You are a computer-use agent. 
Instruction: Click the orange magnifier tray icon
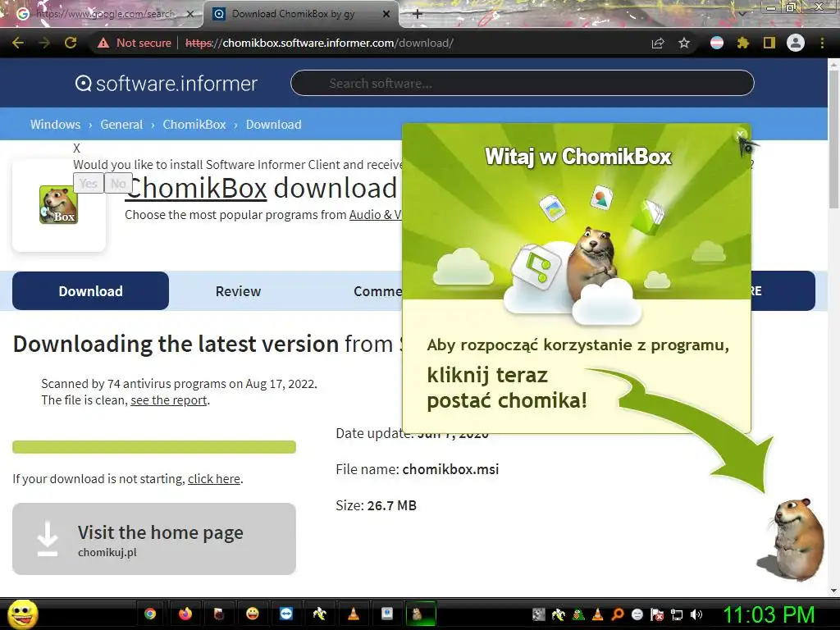618,614
